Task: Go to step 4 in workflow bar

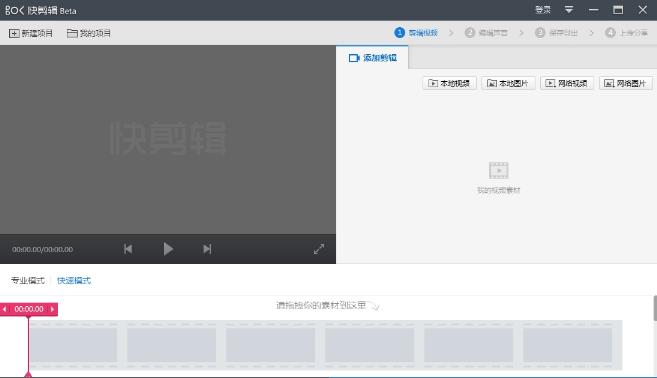Action: tap(626, 33)
